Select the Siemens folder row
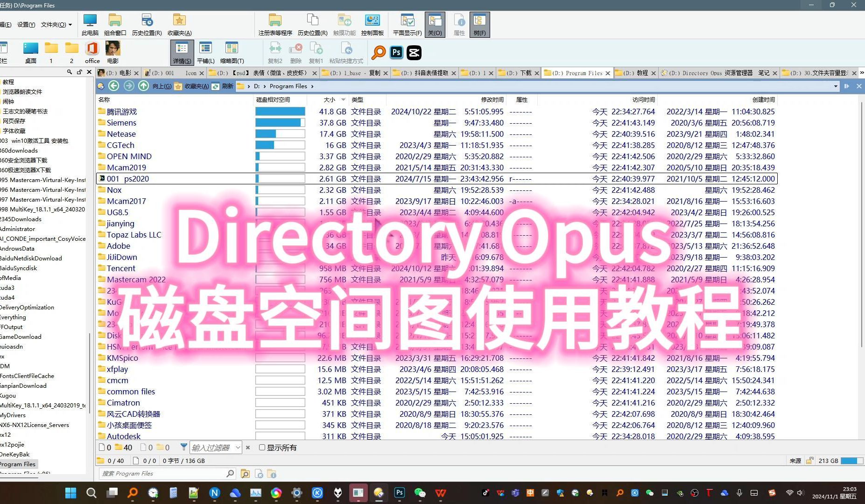This screenshot has height=504, width=865. [x=436, y=123]
